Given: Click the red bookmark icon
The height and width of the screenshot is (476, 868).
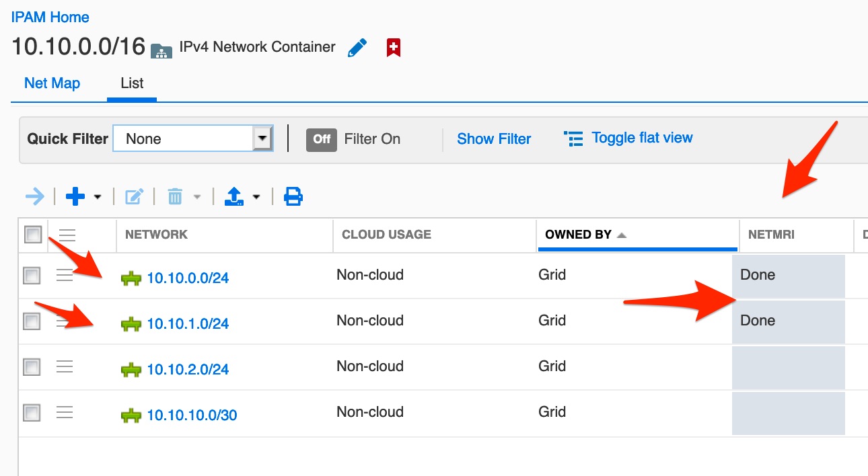Looking at the screenshot, I should [x=394, y=48].
